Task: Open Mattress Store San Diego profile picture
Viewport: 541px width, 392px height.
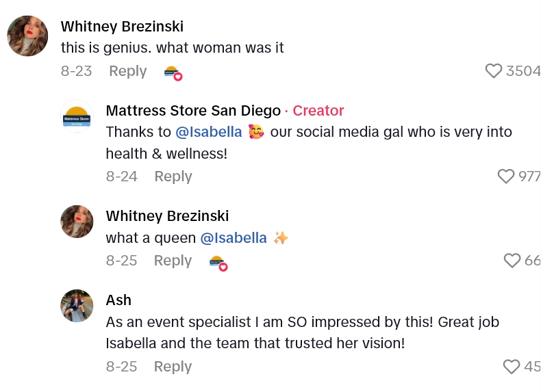Action: [77, 116]
